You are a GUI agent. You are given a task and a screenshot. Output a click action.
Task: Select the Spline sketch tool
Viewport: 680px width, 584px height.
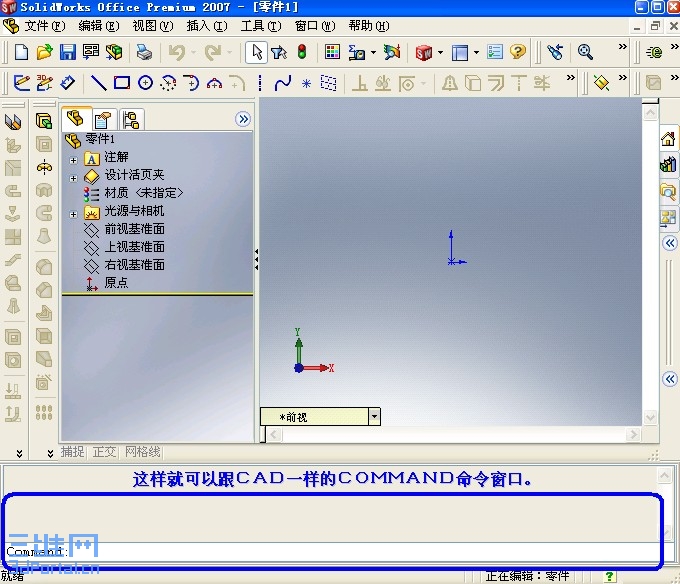[x=283, y=82]
